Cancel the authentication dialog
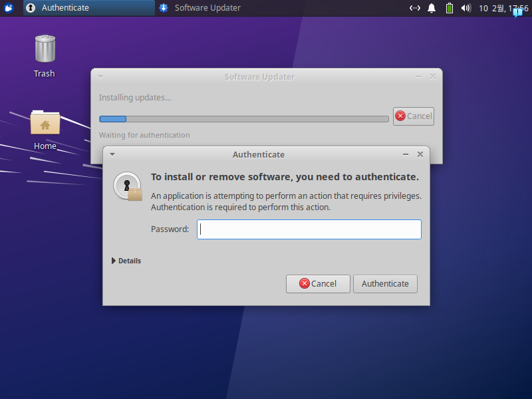 click(318, 284)
